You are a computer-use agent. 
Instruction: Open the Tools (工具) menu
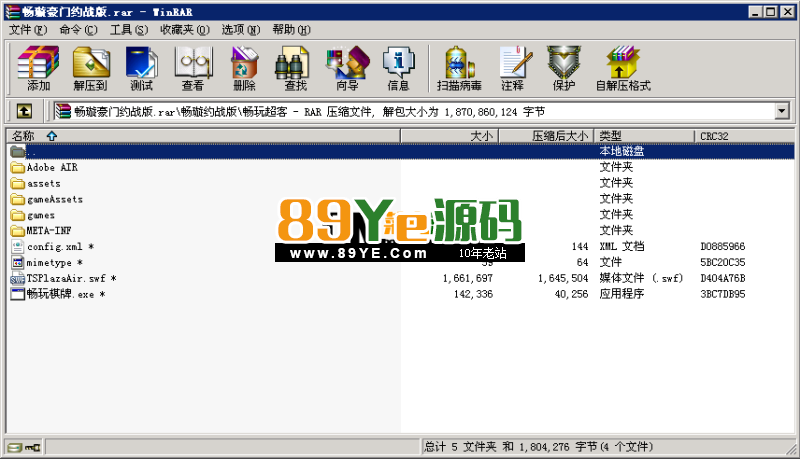[x=129, y=30]
